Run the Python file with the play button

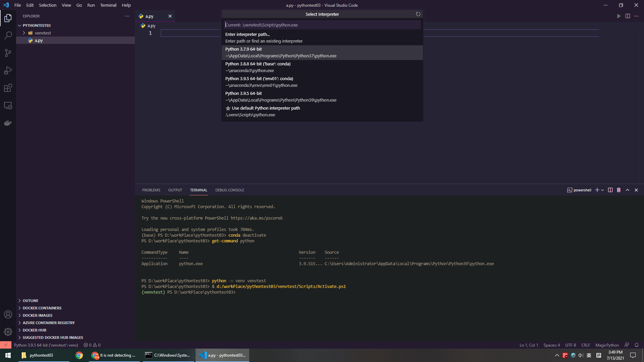click(619, 16)
